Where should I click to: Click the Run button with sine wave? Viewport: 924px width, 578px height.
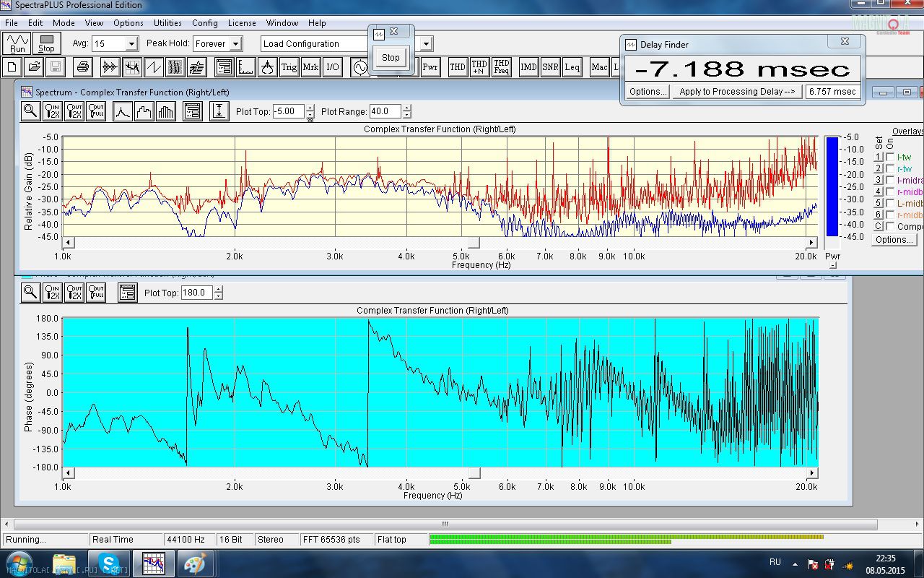click(17, 43)
